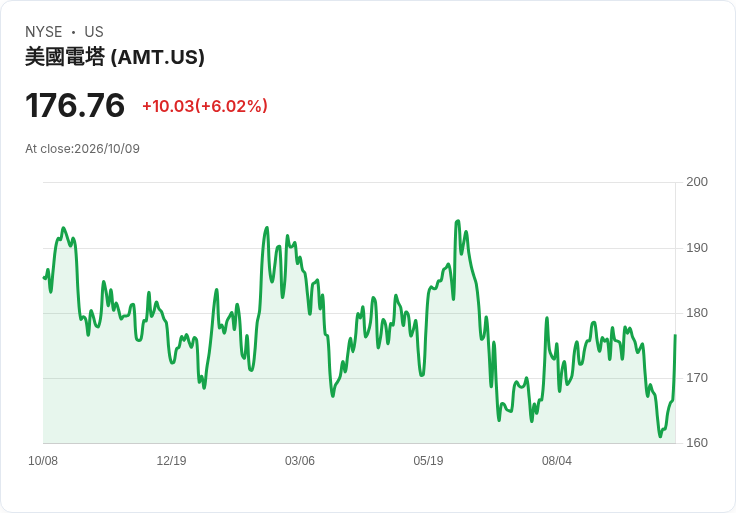Click the 12/19 date label on the x-axis
736x513 pixels.
[171, 460]
